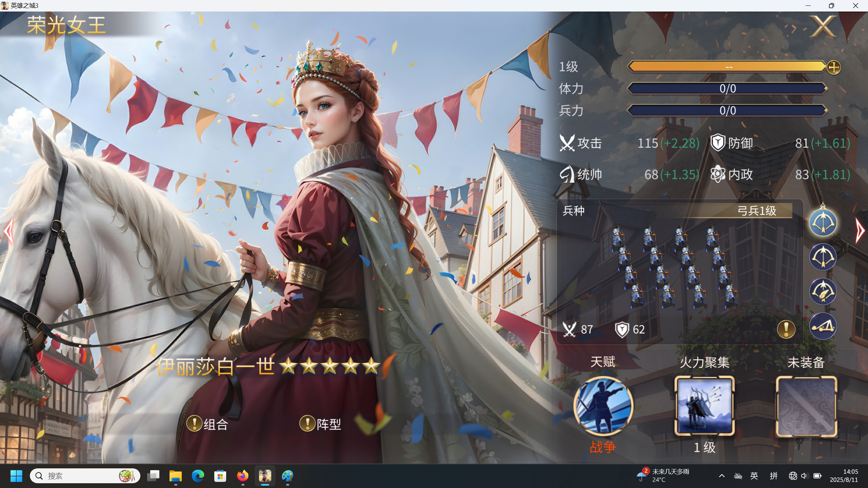Image resolution: width=868 pixels, height=488 pixels.
Task: Select the top highlighted archer troop icon
Action: [x=823, y=222]
